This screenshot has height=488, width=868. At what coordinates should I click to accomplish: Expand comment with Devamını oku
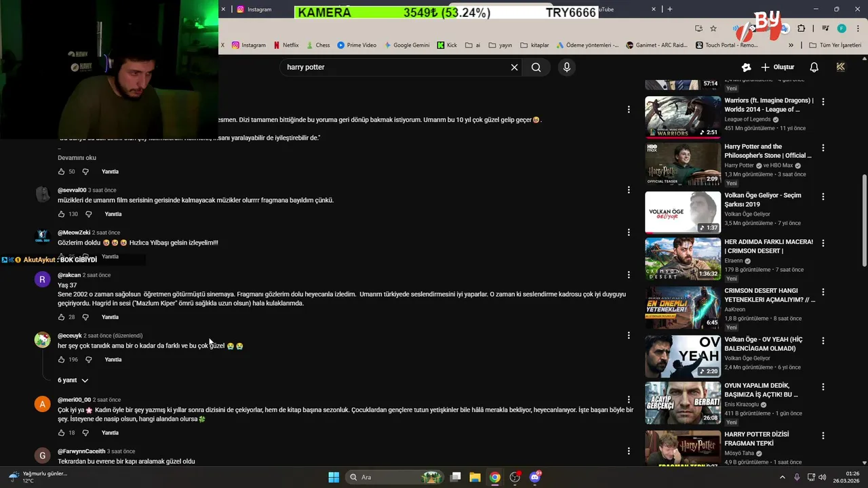(77, 158)
